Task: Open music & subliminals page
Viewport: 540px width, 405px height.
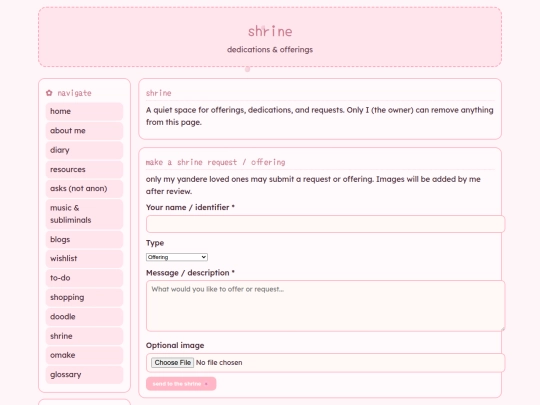Action: (84, 214)
